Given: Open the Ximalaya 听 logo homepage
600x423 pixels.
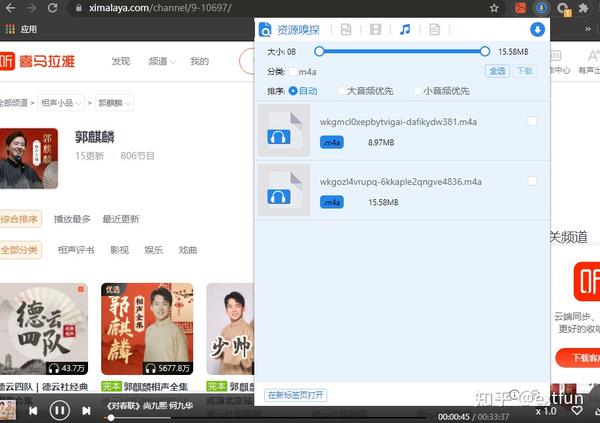Looking at the screenshot, I should click(x=37, y=61).
